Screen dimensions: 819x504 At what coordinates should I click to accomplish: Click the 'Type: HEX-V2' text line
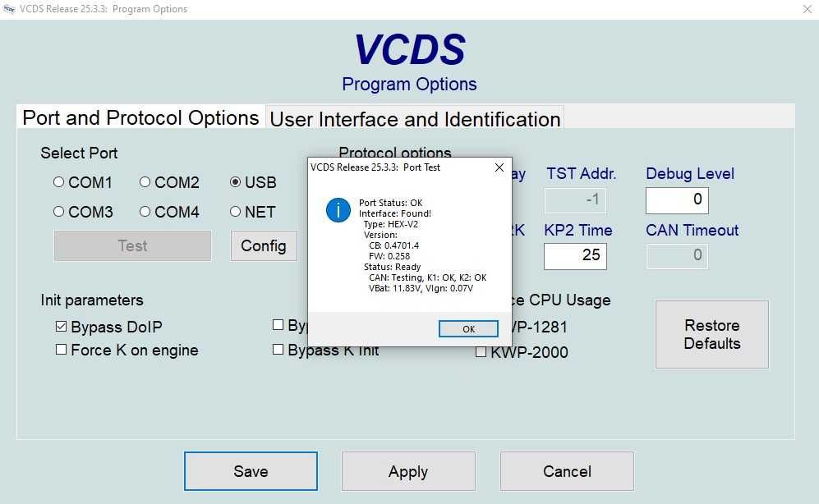click(391, 224)
